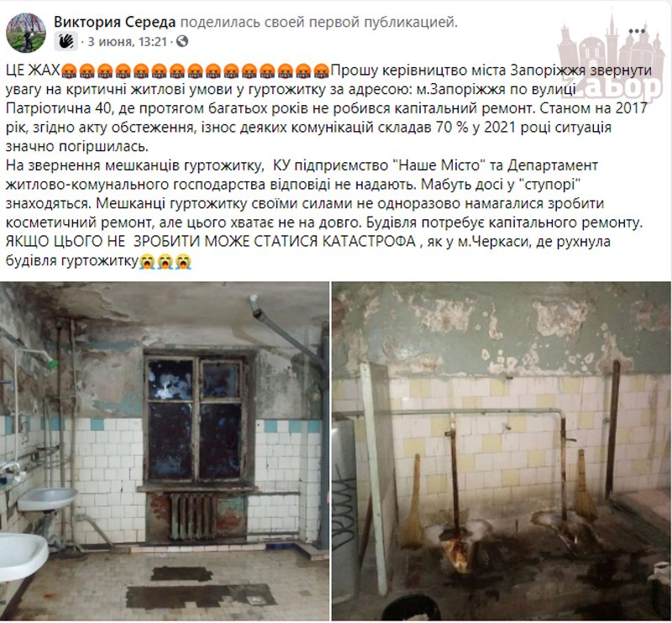Open the left photo of washroom window
Viewport: 672px width, 623px height.
tap(165, 451)
